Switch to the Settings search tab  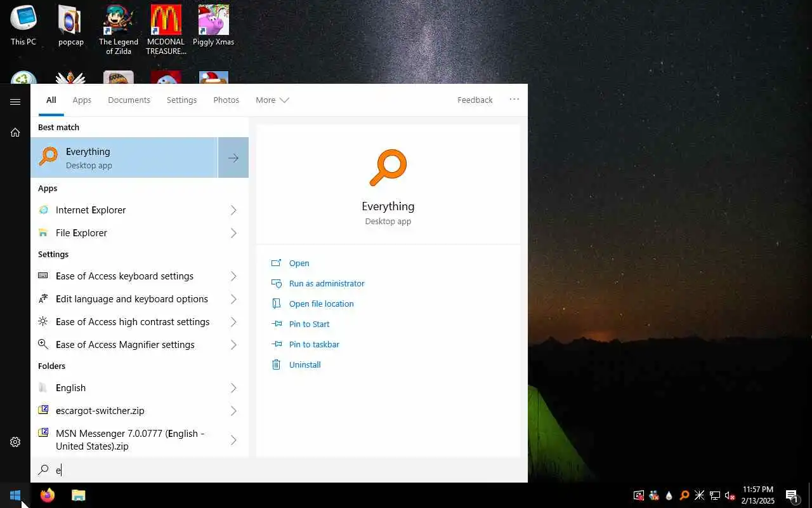(x=181, y=100)
